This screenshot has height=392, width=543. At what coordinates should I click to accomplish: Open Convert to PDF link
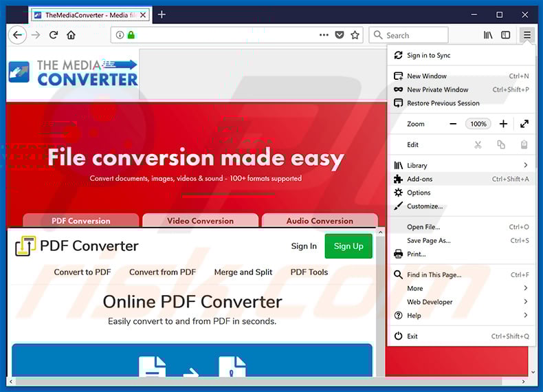(82, 272)
